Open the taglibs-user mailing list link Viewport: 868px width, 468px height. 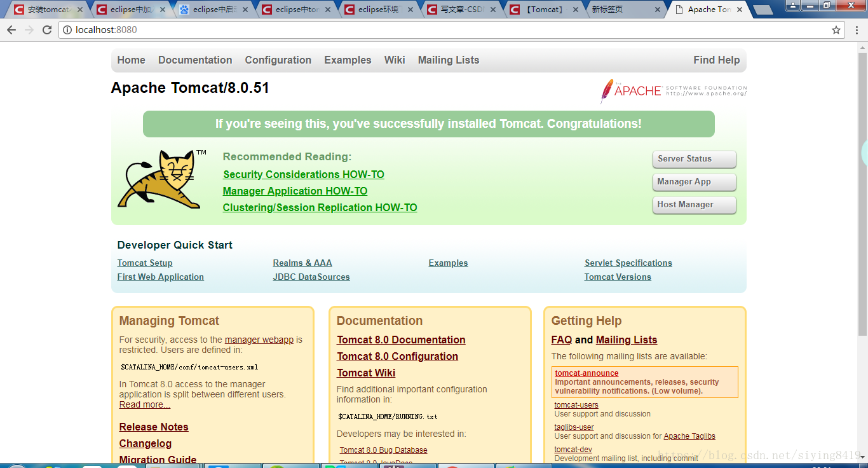574,427
